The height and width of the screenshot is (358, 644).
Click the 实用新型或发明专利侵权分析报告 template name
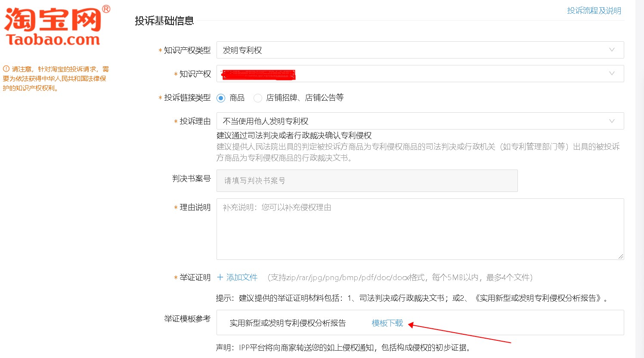(x=288, y=323)
